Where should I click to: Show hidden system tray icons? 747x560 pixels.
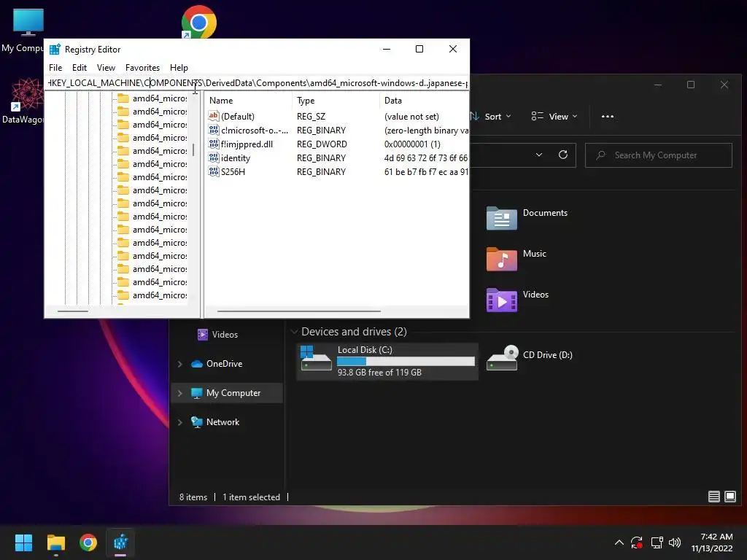pyautogui.click(x=619, y=542)
